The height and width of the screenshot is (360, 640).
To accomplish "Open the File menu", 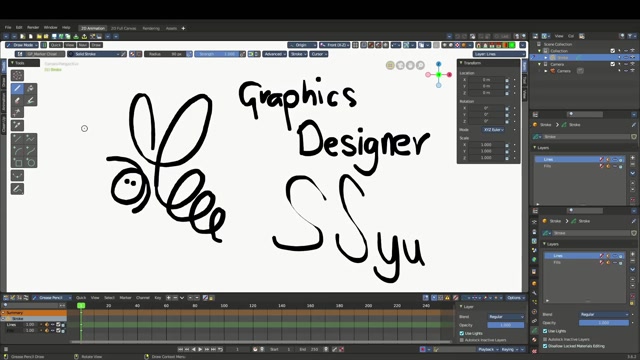I will coord(8,27).
